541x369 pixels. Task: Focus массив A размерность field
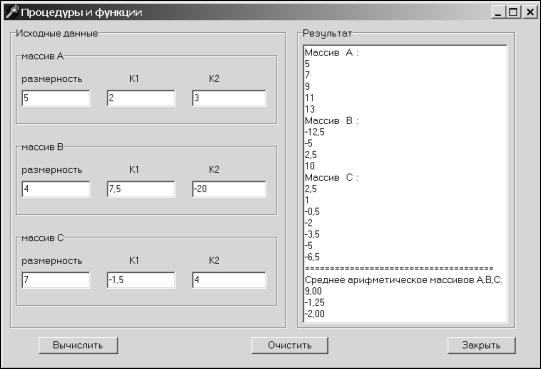pos(56,98)
